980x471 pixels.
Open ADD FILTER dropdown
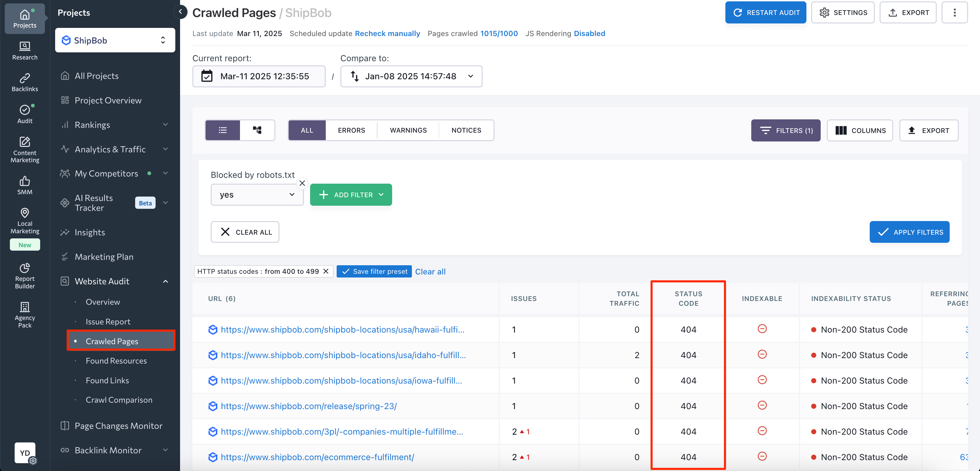(351, 194)
